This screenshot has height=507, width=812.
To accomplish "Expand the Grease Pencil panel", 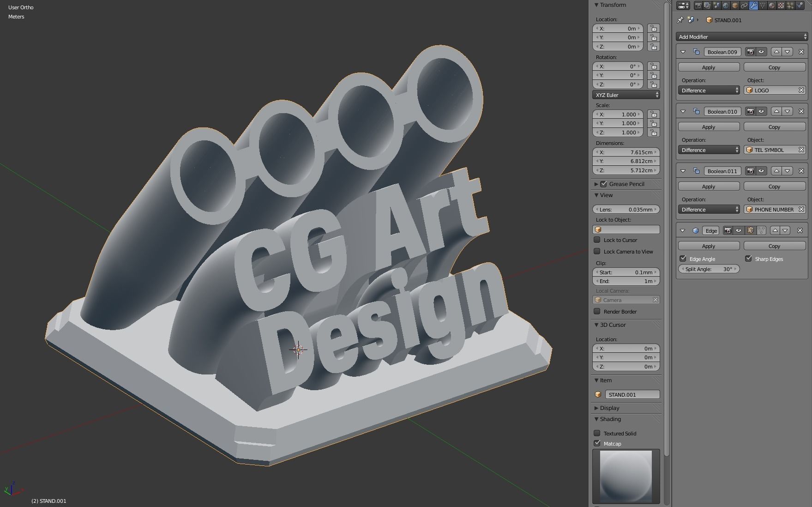I will tap(596, 184).
